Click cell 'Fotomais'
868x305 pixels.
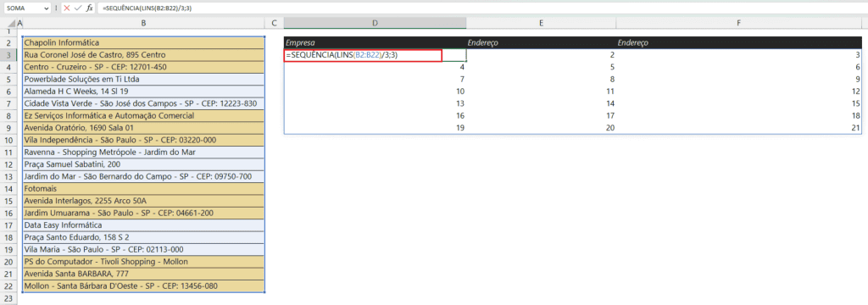(x=143, y=189)
